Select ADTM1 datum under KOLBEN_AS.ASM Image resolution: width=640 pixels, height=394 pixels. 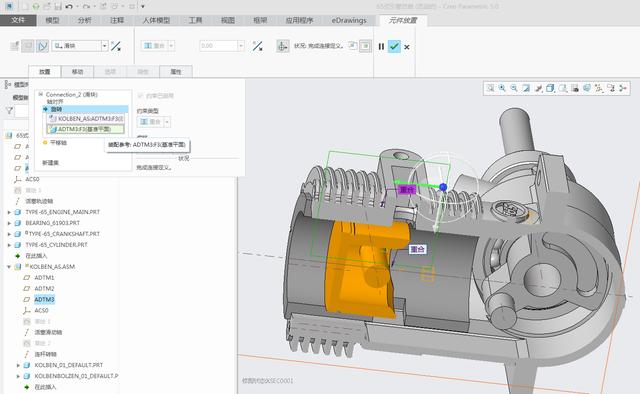click(44, 278)
